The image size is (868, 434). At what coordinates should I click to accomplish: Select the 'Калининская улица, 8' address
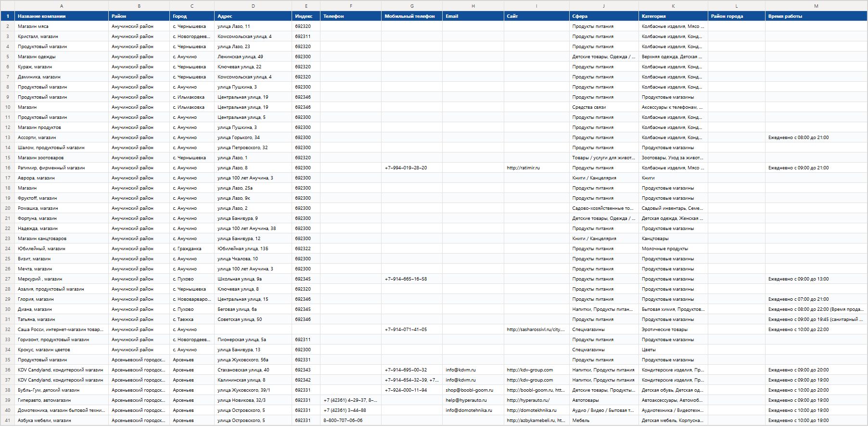click(253, 380)
